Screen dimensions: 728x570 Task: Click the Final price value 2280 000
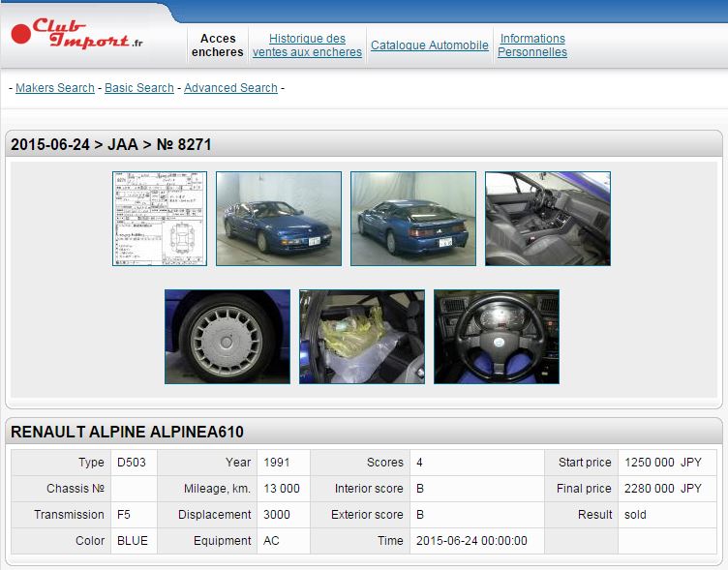coord(648,489)
